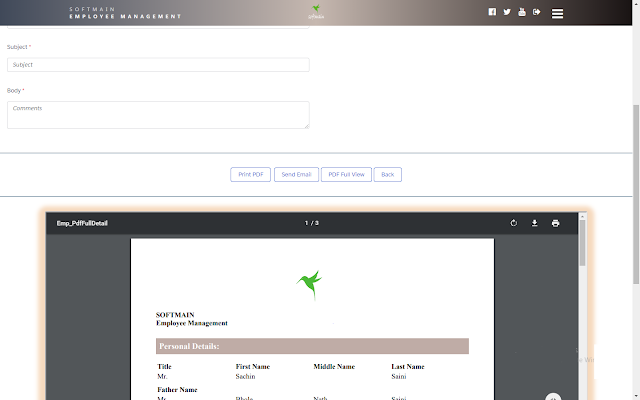Select the 'Father Name' label in PDF
This screenshot has width=640, height=400.
point(177,390)
